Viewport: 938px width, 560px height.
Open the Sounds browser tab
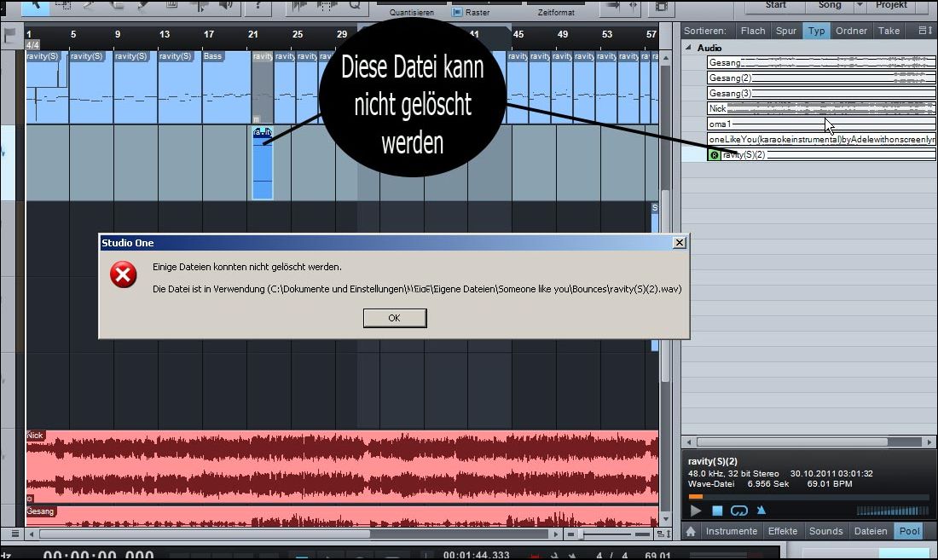click(x=825, y=531)
